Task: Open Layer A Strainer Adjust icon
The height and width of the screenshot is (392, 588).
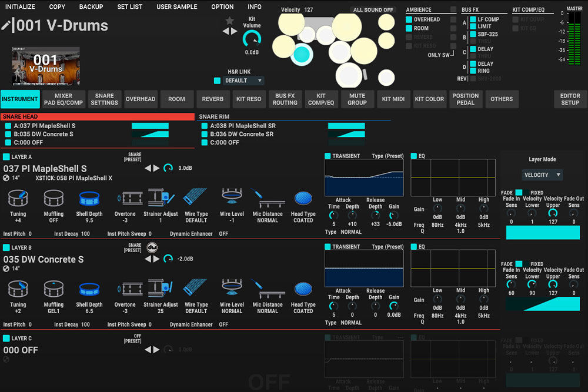Action: point(161,198)
